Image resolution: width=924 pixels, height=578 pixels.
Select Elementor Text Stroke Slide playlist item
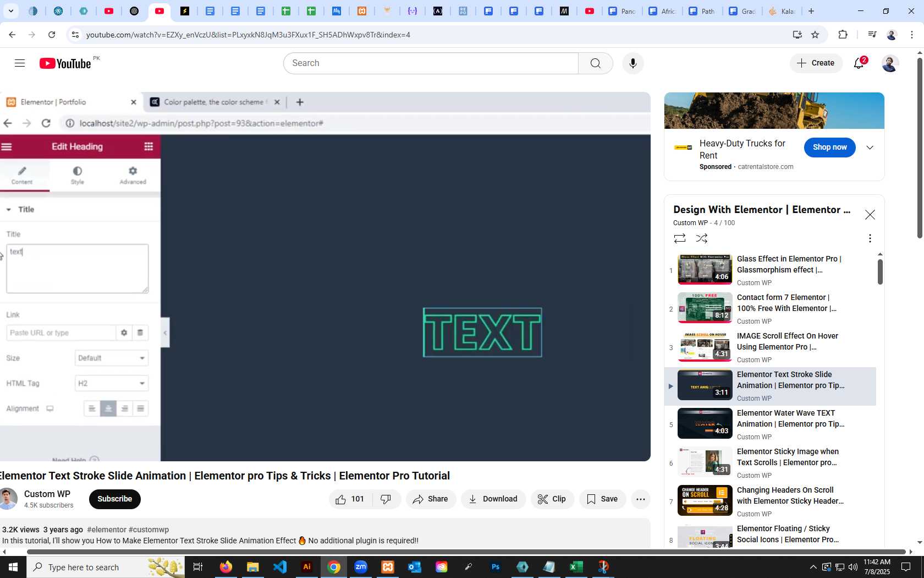click(x=770, y=386)
